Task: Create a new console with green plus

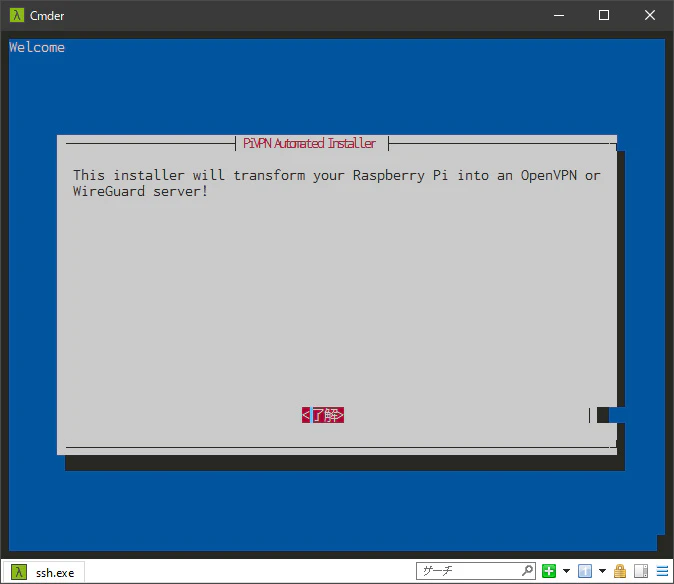Action: click(549, 571)
